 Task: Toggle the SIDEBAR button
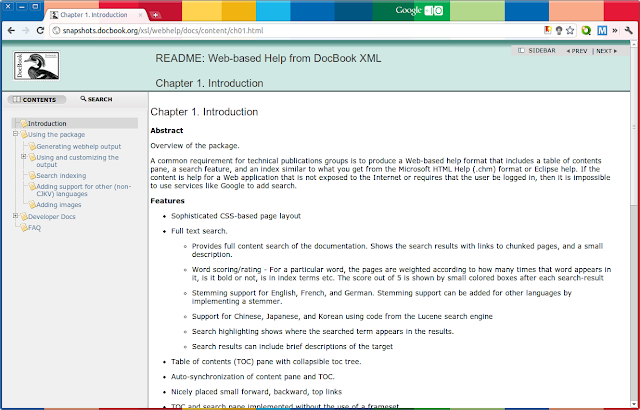click(537, 51)
